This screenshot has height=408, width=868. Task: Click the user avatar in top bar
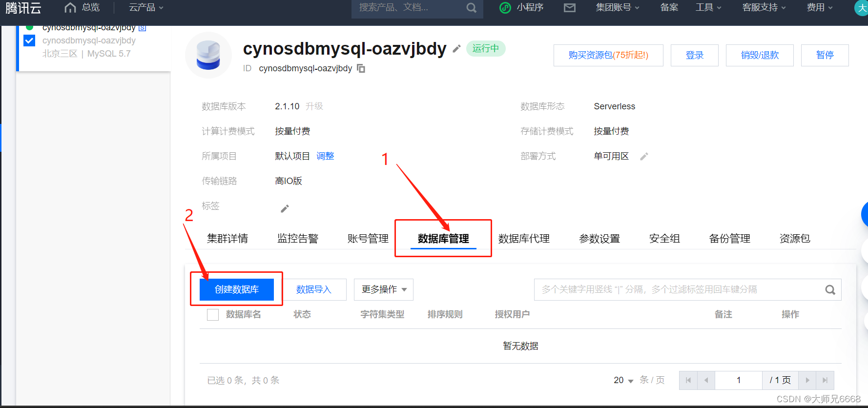click(x=862, y=8)
